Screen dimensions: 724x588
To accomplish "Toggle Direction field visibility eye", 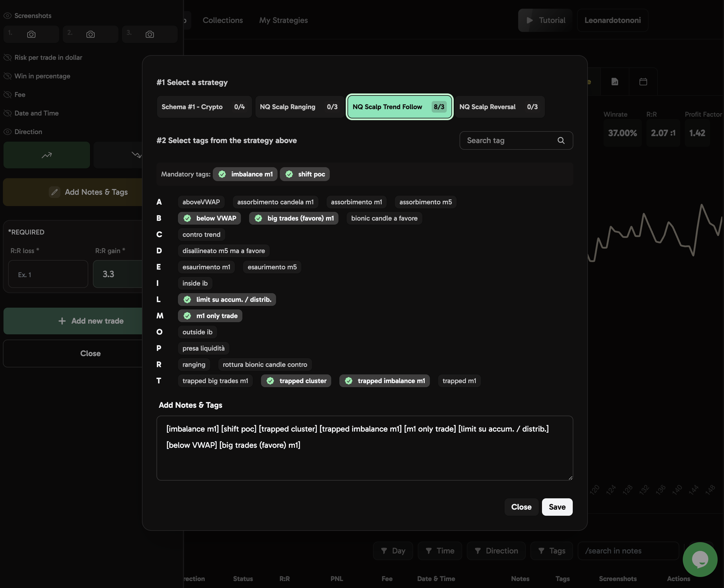I will (8, 132).
